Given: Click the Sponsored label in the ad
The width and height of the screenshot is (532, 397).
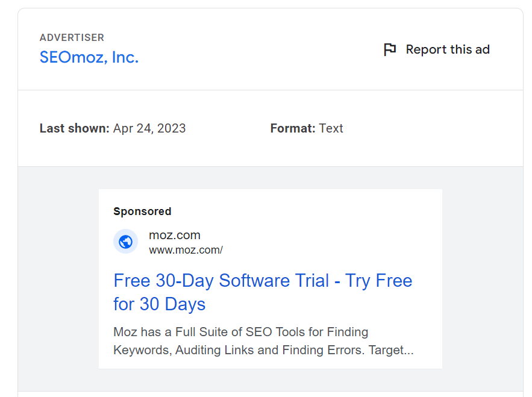Looking at the screenshot, I should [142, 211].
